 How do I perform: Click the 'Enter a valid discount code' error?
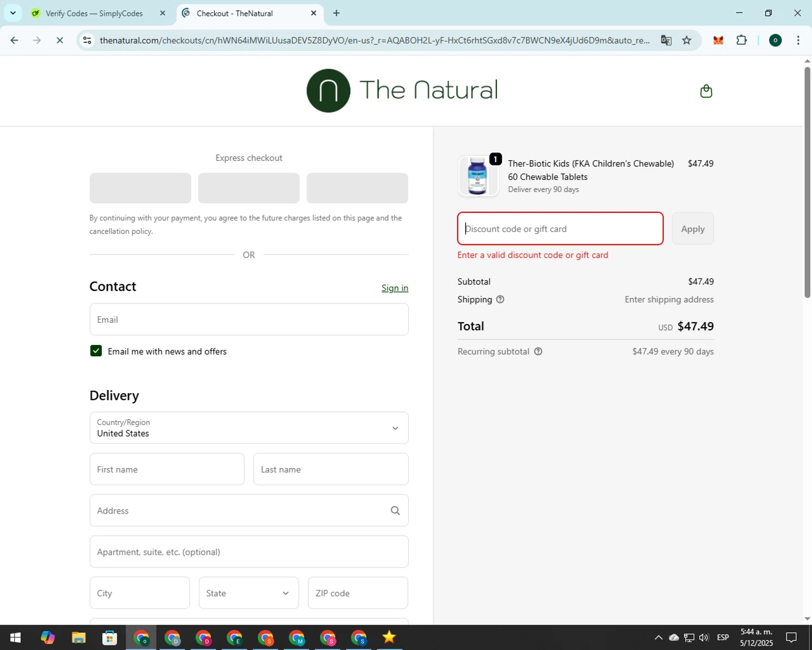[x=533, y=255]
